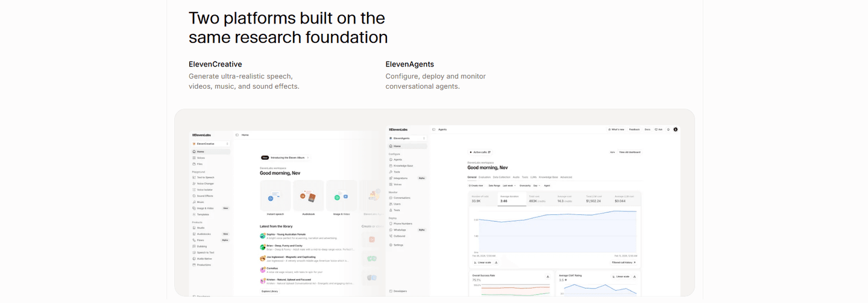Expand the ElevenAgents workspace switcher
Viewport: 868px width, 303px height.
click(408, 138)
